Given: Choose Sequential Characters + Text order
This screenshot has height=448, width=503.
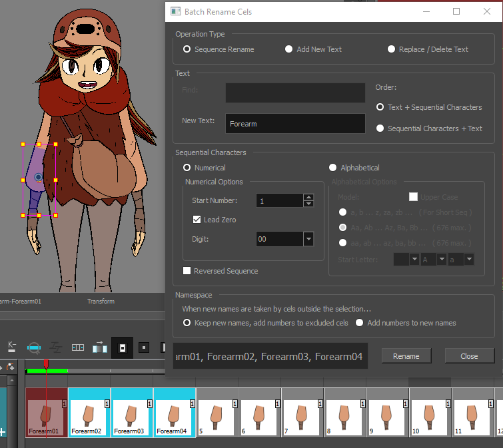Looking at the screenshot, I should (x=380, y=128).
